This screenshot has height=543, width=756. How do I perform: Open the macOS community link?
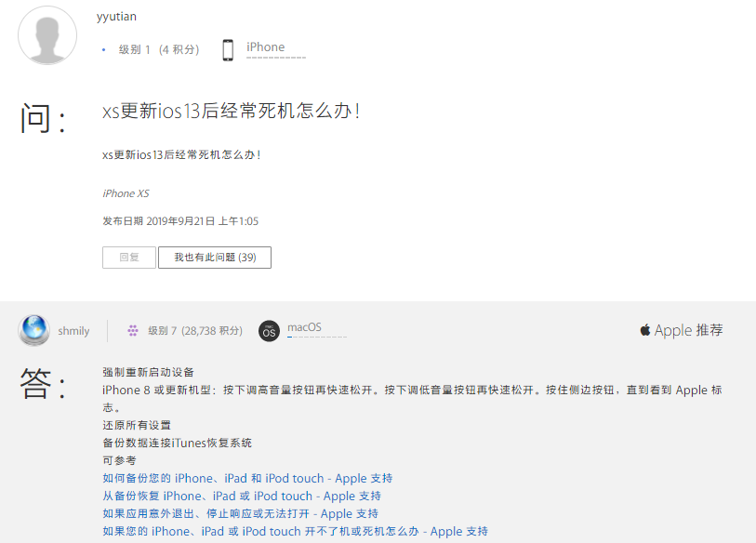point(304,327)
